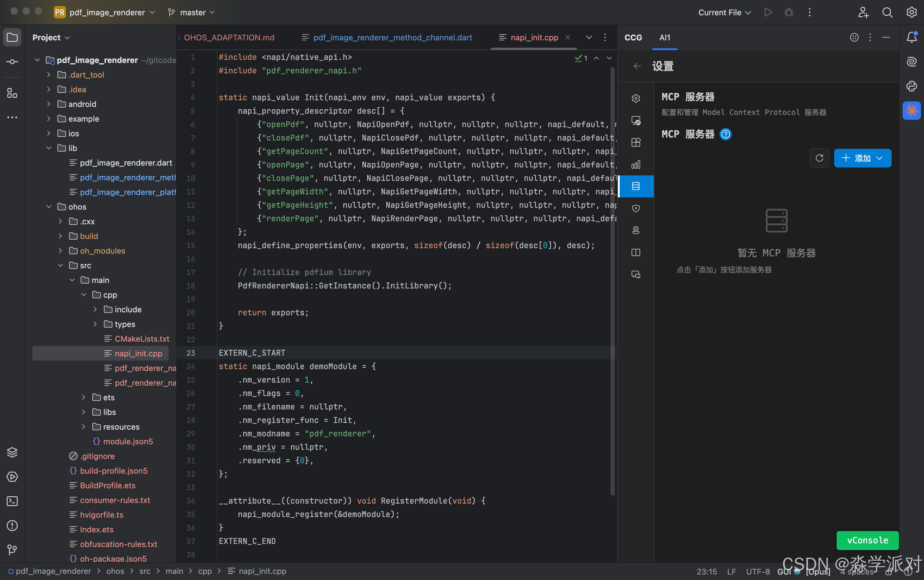The width and height of the screenshot is (924, 580).
Task: Collapse the ohos folder
Action: pos(49,207)
